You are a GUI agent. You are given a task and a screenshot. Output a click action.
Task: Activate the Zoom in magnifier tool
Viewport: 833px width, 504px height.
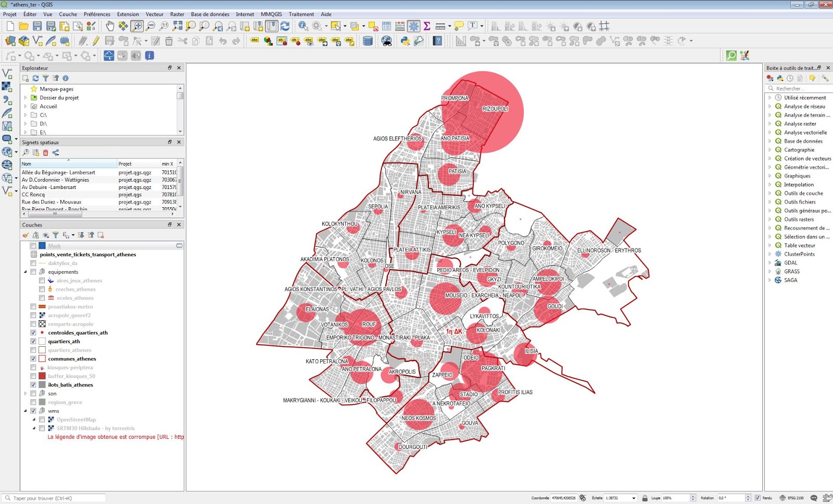(x=137, y=26)
